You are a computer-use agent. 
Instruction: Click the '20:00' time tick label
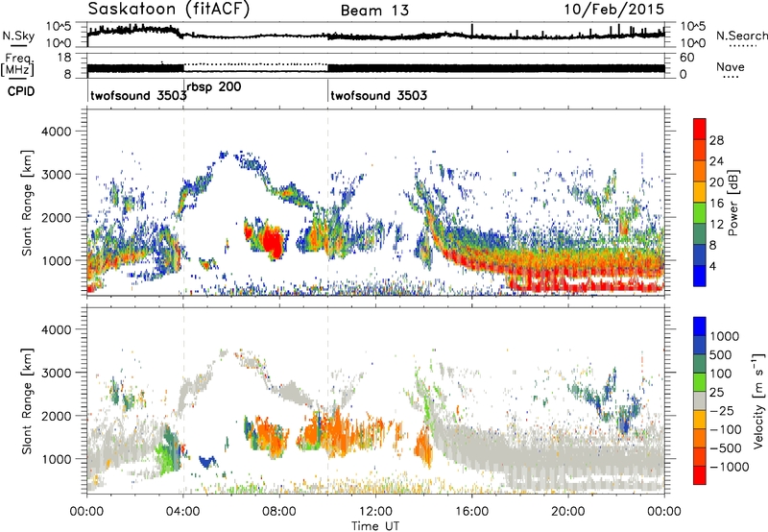click(x=567, y=512)
